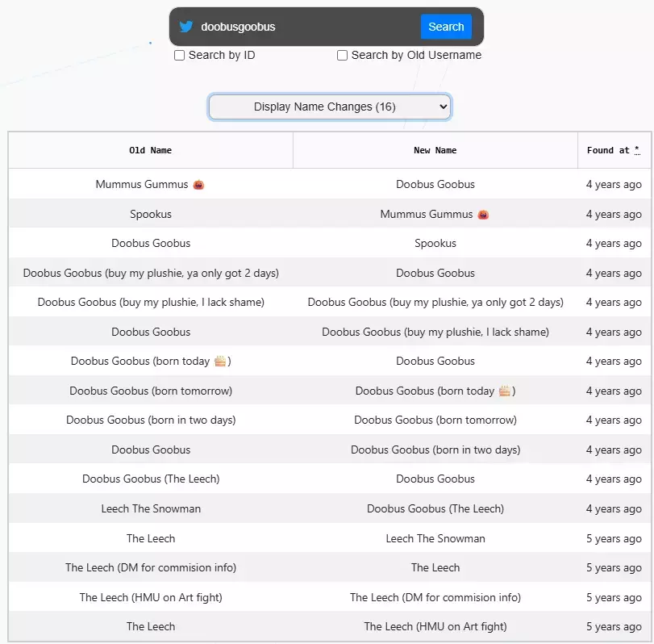
Task: Click new name 'The Leech (DM for commision info)'
Action: [435, 598]
